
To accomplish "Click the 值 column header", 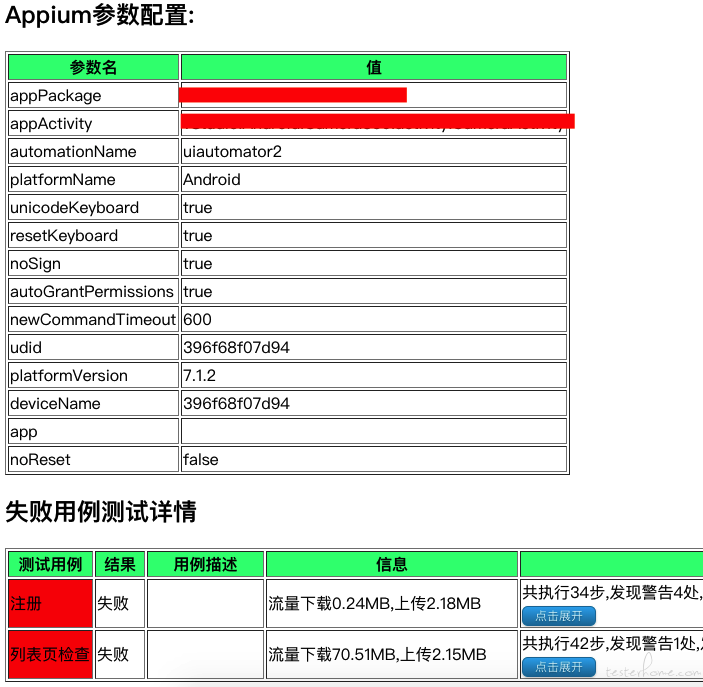I will [374, 67].
